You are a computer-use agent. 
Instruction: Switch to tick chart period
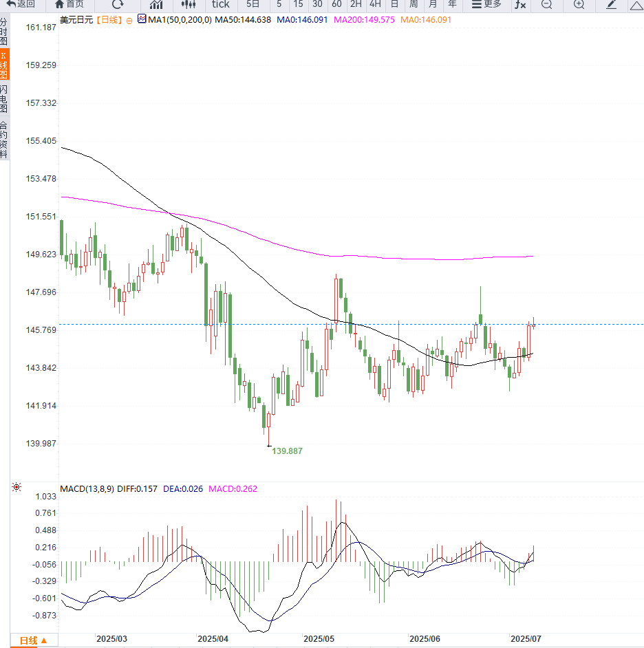tap(220, 4)
